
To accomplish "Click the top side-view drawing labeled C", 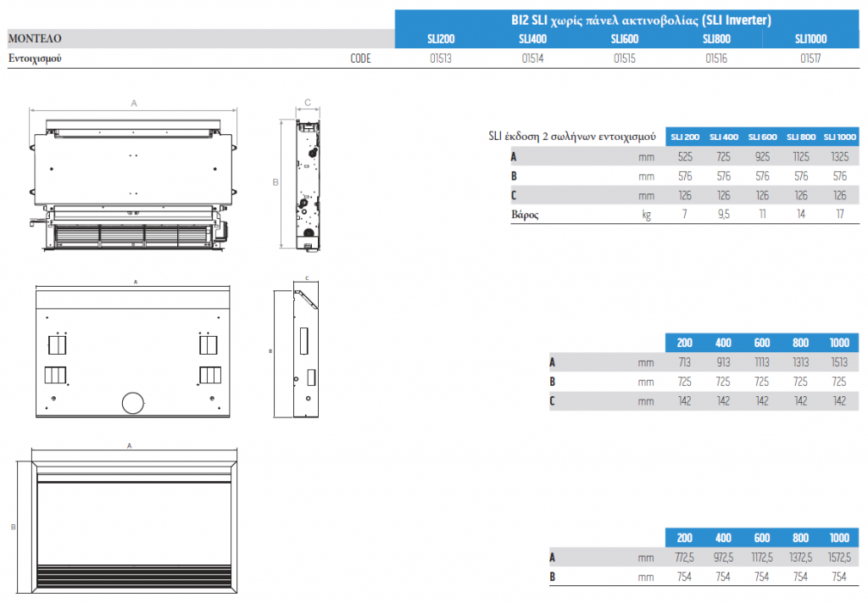I will pos(308,182).
